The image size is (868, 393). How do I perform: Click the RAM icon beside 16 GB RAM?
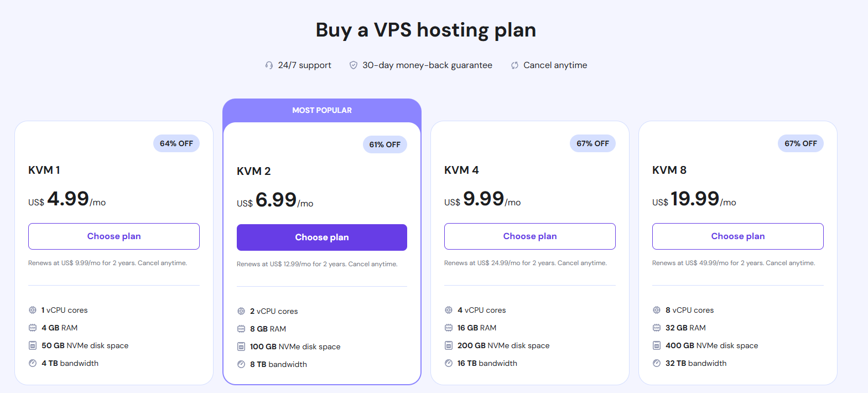tap(449, 328)
